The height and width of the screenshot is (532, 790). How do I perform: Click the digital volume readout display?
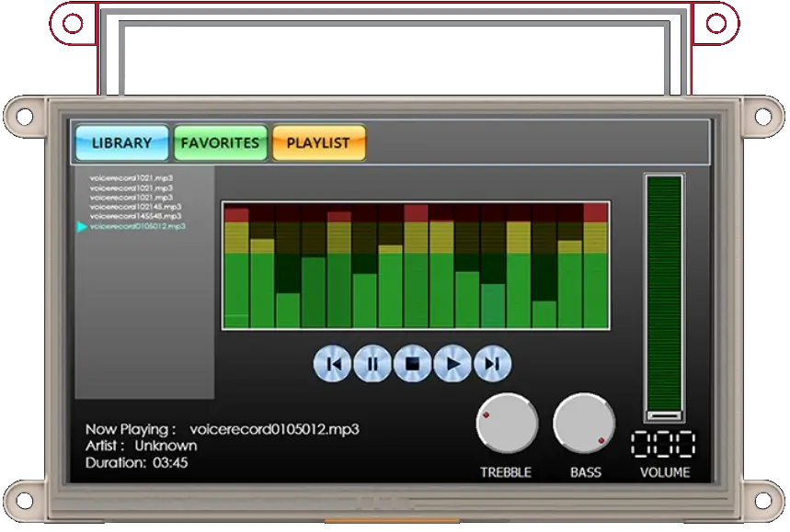coord(663,444)
